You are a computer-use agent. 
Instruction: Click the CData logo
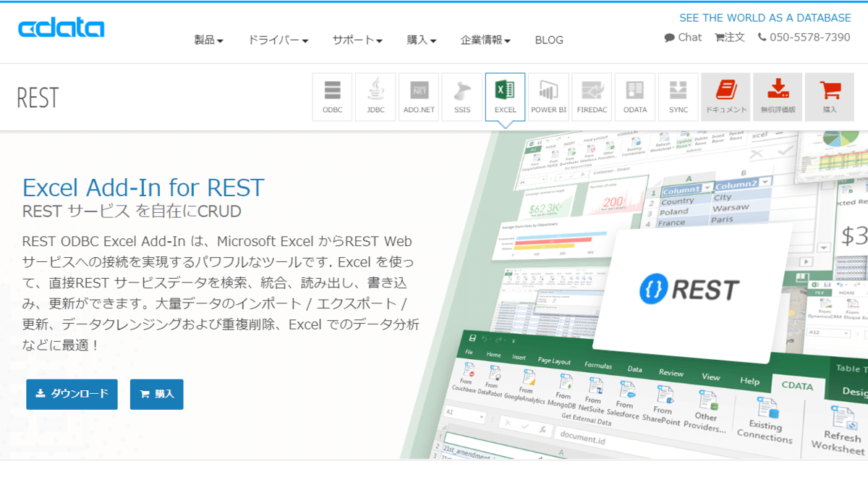[x=61, y=28]
